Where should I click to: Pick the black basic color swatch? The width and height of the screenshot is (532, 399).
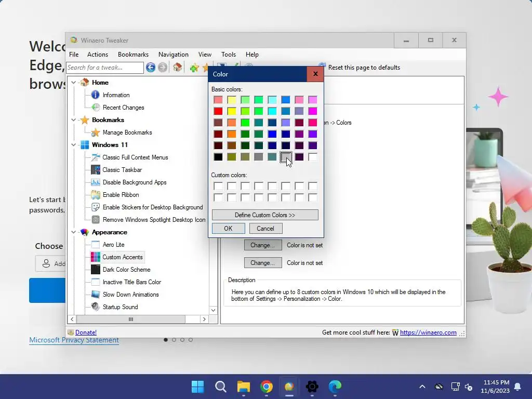point(218,157)
